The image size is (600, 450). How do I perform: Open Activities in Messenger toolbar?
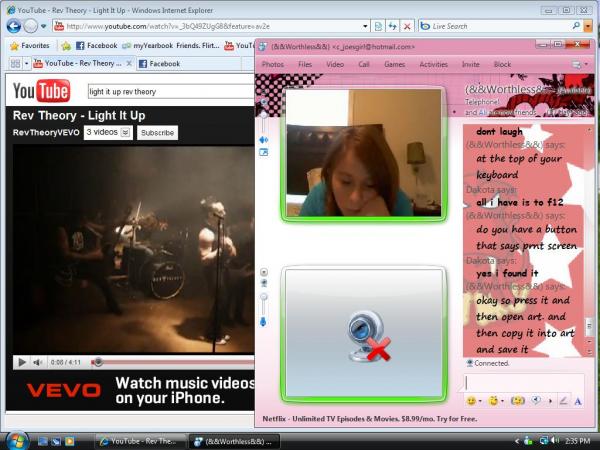coord(434,64)
